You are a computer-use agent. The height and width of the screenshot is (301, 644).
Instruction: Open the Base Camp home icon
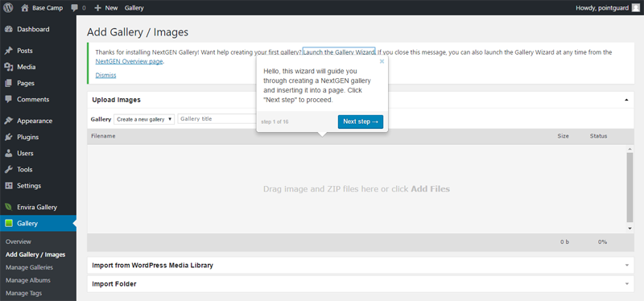[x=25, y=8]
